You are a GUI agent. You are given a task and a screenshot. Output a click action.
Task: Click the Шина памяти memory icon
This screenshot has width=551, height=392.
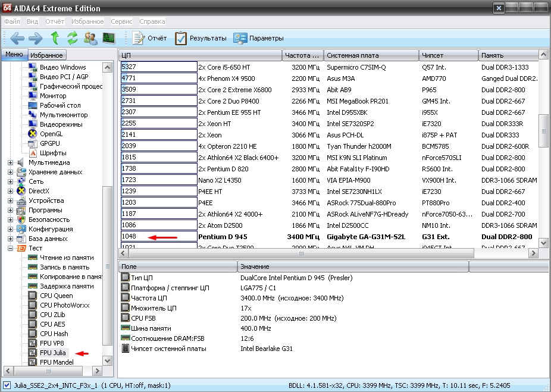point(125,328)
